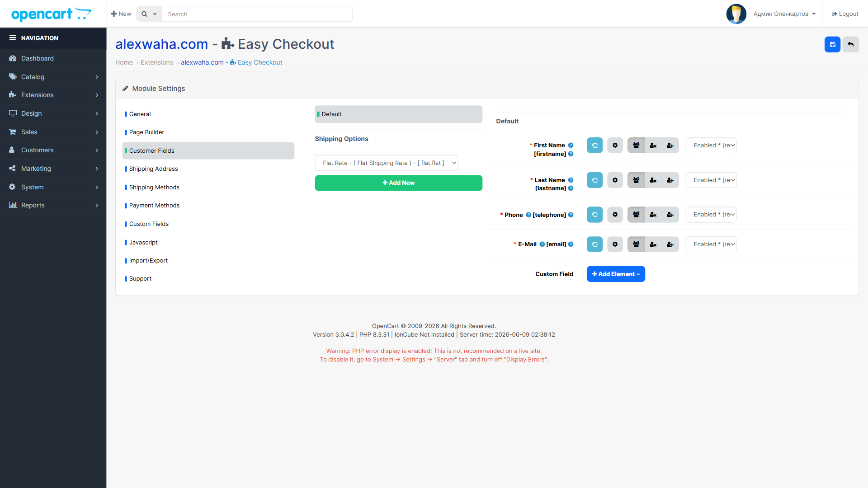
Task: Select the Default shipping option tab
Action: point(399,114)
